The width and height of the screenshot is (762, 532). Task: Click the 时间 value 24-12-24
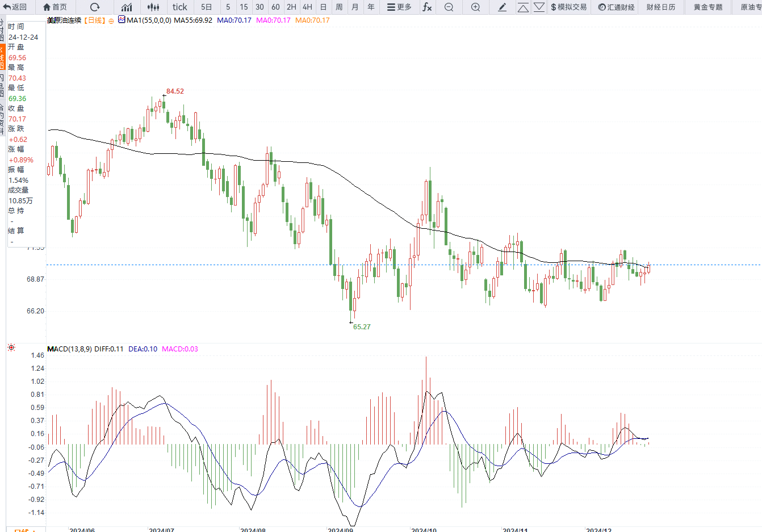[x=23, y=37]
